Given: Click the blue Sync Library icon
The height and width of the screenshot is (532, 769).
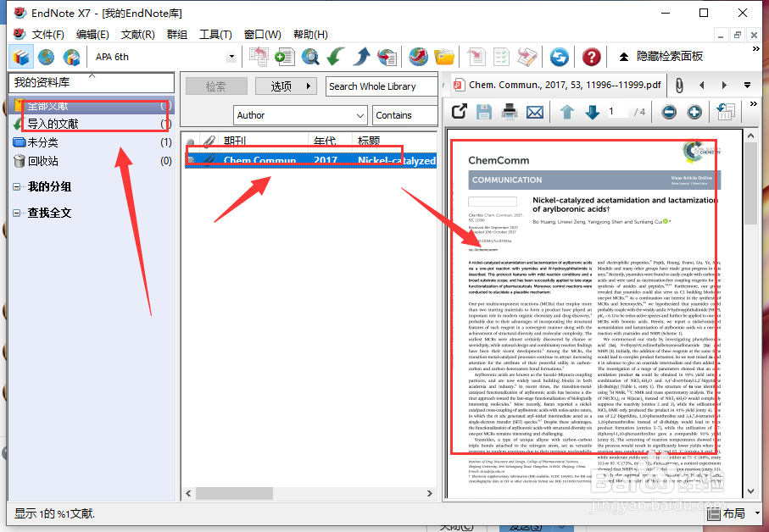Looking at the screenshot, I should click(x=559, y=57).
